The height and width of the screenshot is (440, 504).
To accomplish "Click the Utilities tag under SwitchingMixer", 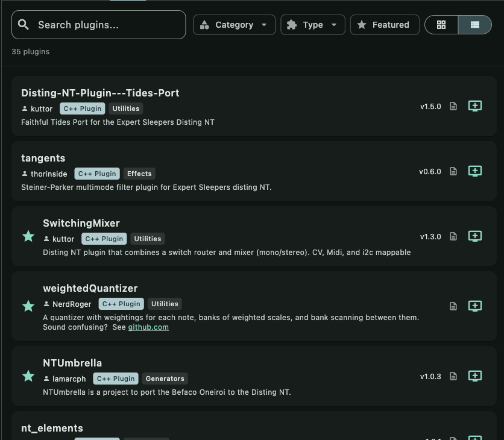I will (147, 239).
